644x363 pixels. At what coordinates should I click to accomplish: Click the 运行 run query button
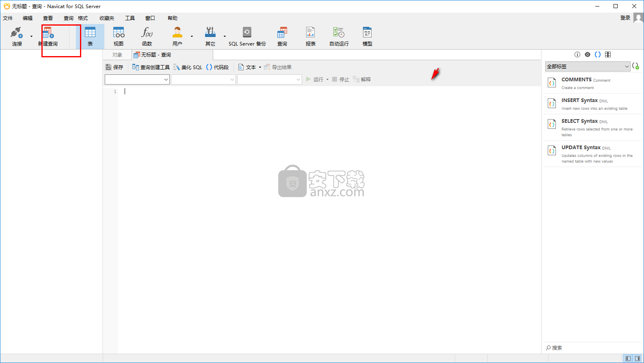315,79
